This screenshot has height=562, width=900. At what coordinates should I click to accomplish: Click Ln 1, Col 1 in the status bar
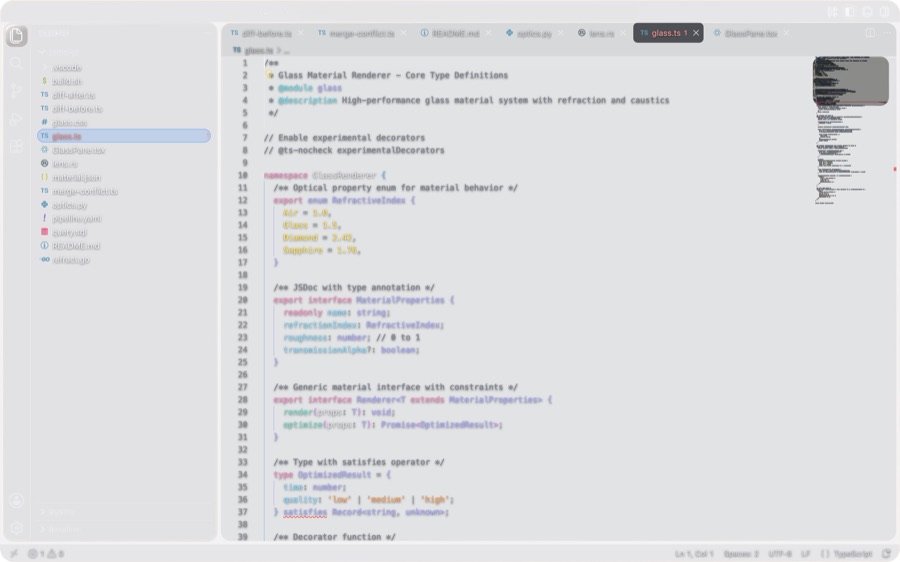tap(694, 553)
